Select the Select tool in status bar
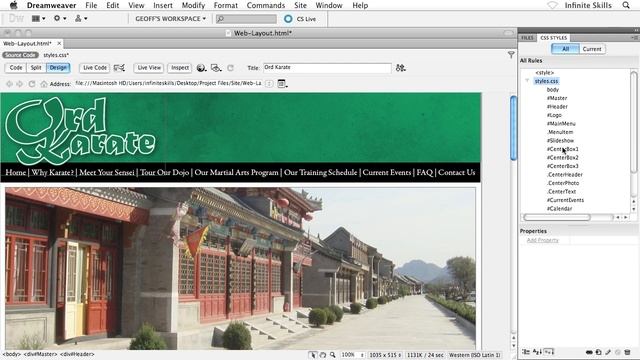Screen dimensions: 640x360 click(313, 355)
